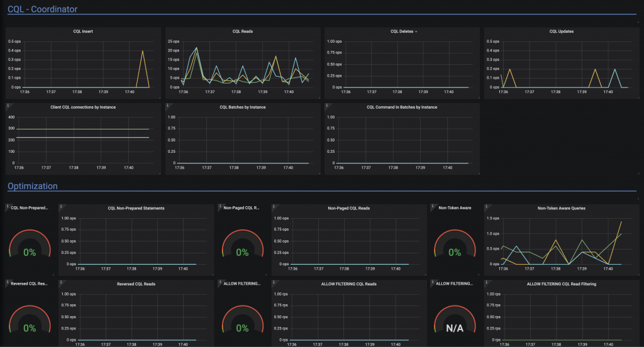This screenshot has width=644, height=347.
Task: Click the 400 axis label in Client CQL connections
Action: pos(11,118)
